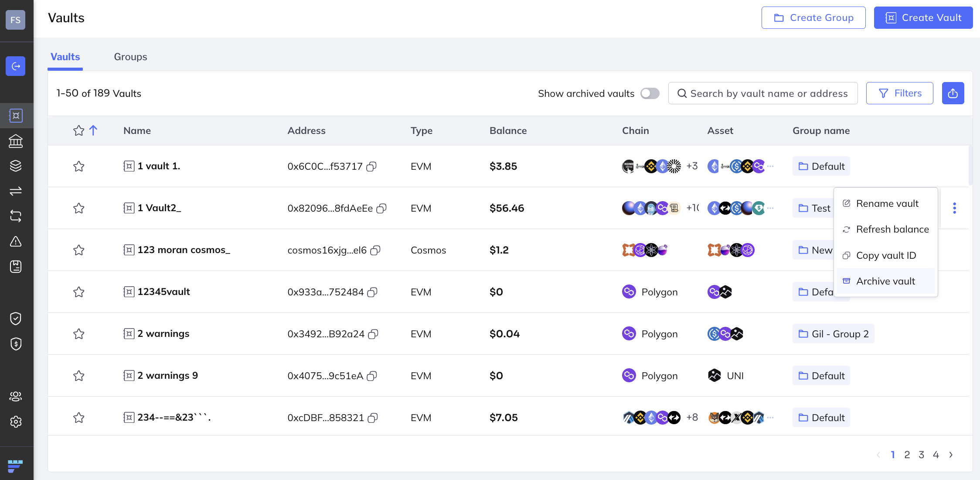
Task: Click the vault search input field
Action: click(x=763, y=93)
